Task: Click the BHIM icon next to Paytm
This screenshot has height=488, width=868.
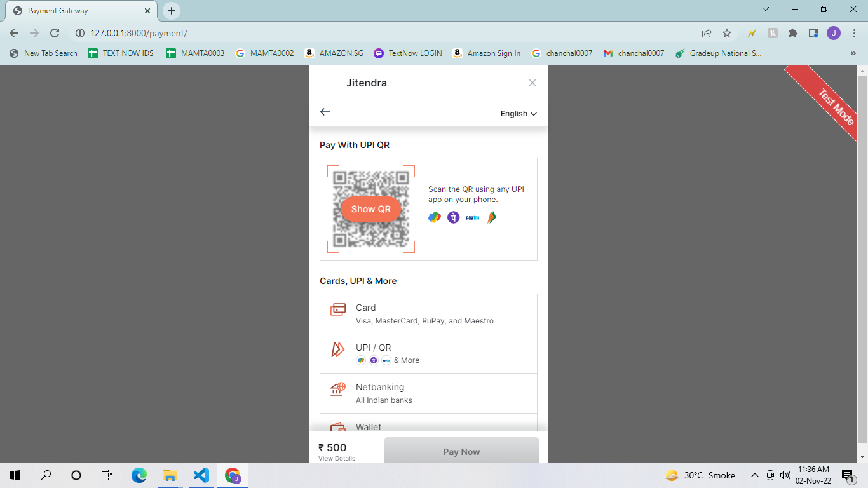Action: point(491,217)
